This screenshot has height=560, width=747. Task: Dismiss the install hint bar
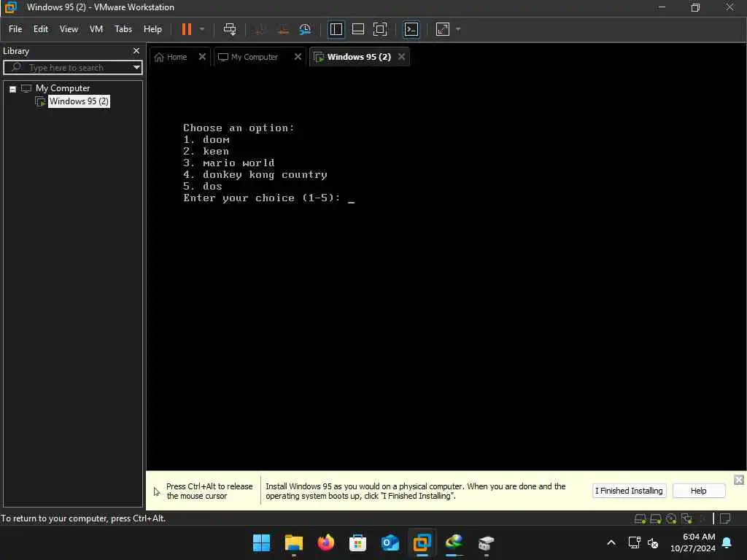click(738, 480)
